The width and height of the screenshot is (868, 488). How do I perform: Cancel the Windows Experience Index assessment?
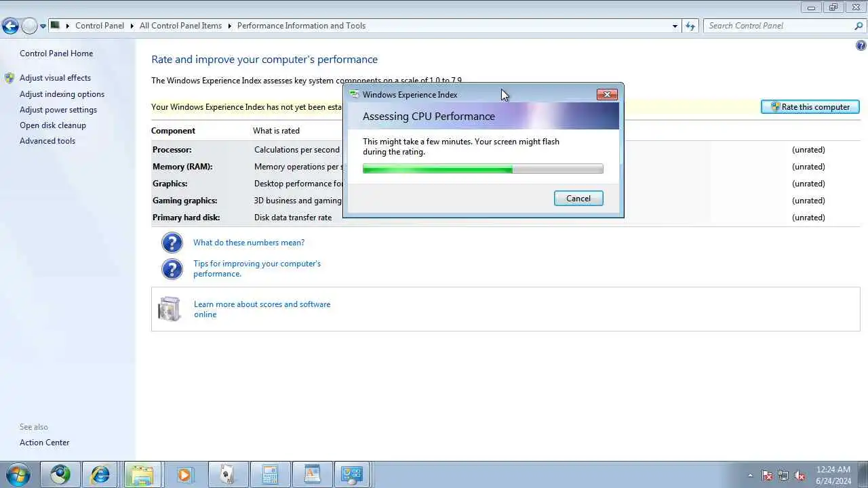pyautogui.click(x=578, y=199)
